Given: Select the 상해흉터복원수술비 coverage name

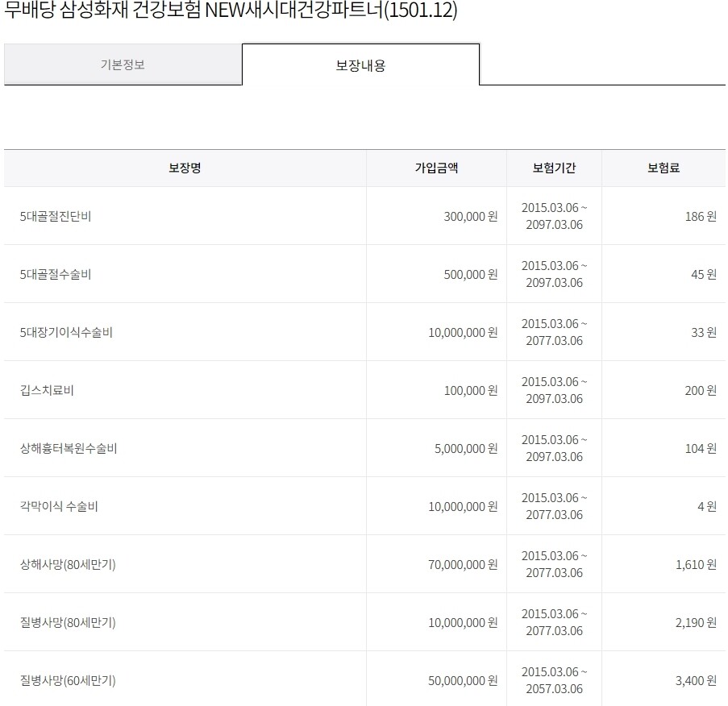Looking at the screenshot, I should coord(69,448).
